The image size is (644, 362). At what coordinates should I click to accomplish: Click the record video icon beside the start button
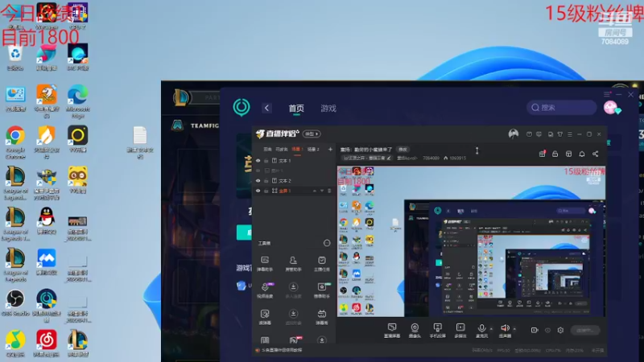(x=535, y=330)
